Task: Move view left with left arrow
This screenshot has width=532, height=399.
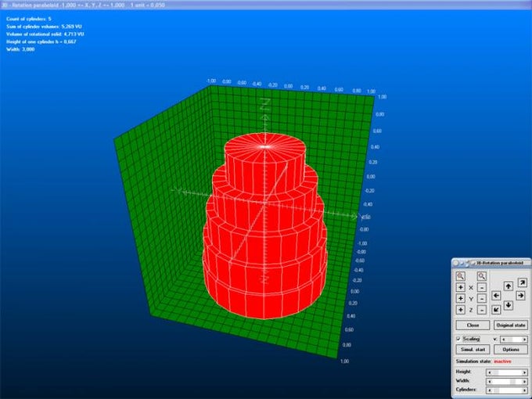Action: point(496,296)
